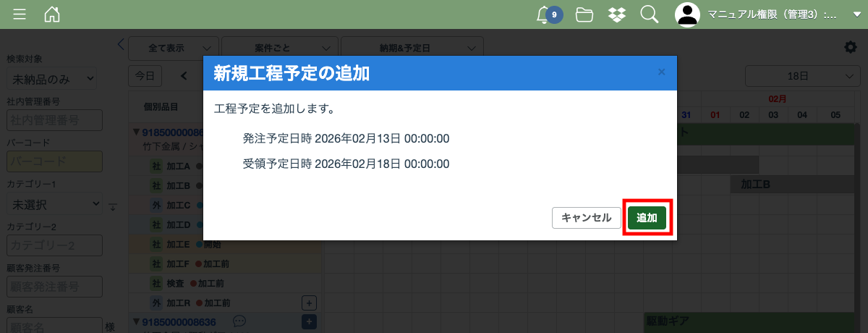The image size is (868, 333).
Task: Open comment bubble for item 918500008636
Action: [240, 320]
